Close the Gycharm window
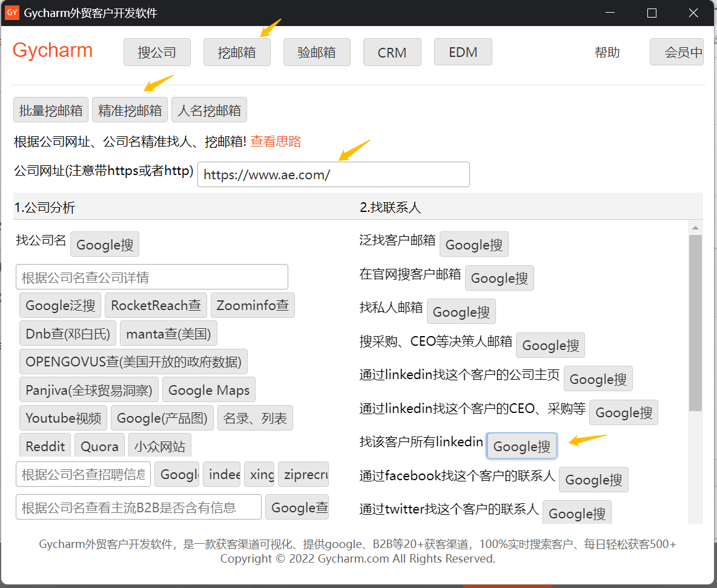The width and height of the screenshot is (717, 588). (x=693, y=13)
